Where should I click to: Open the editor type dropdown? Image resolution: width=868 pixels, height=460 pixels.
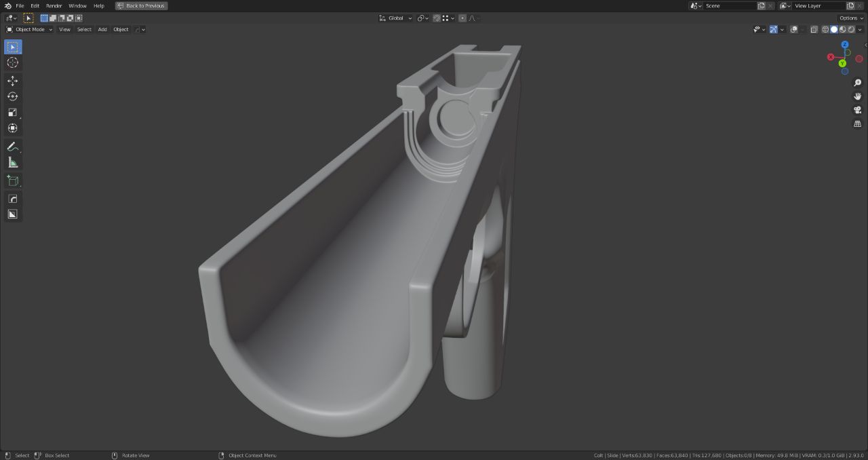tap(11, 18)
